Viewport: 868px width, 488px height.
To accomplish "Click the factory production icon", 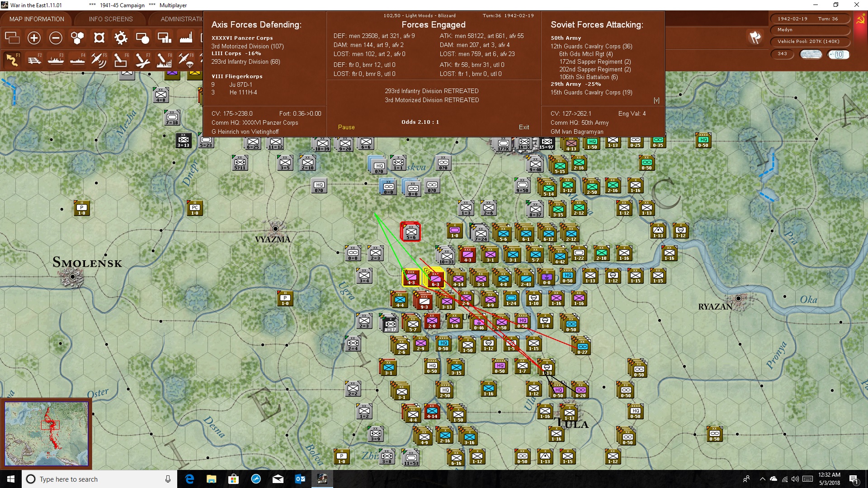I will [x=186, y=38].
